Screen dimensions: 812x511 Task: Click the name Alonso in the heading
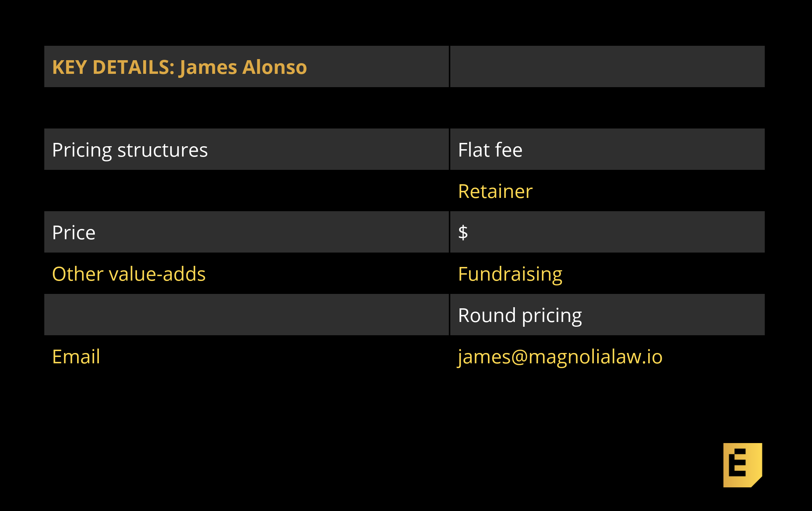coord(275,67)
